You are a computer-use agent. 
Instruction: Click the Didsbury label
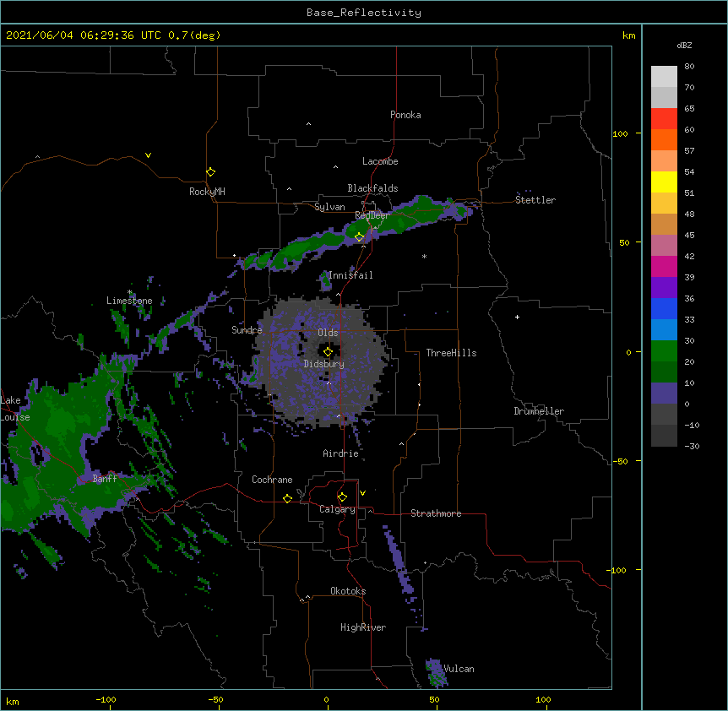[324, 364]
